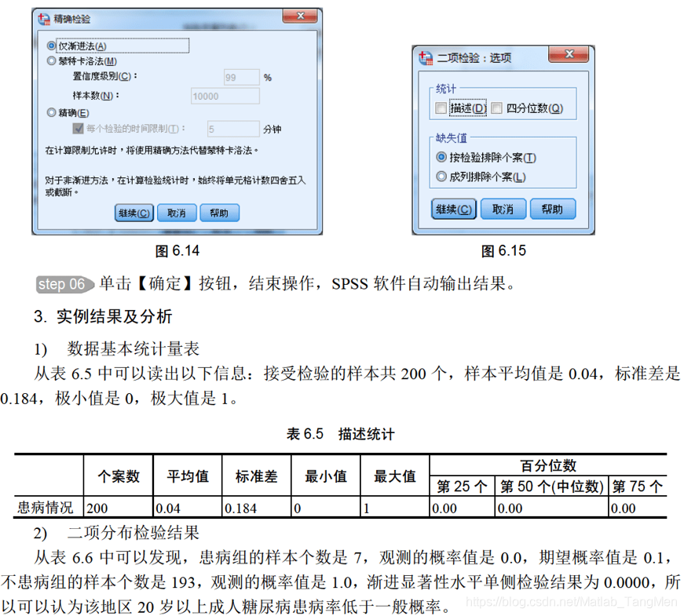Screen dimensions: 684x616
Task: Click the 个案数 column header
Action: (119, 476)
